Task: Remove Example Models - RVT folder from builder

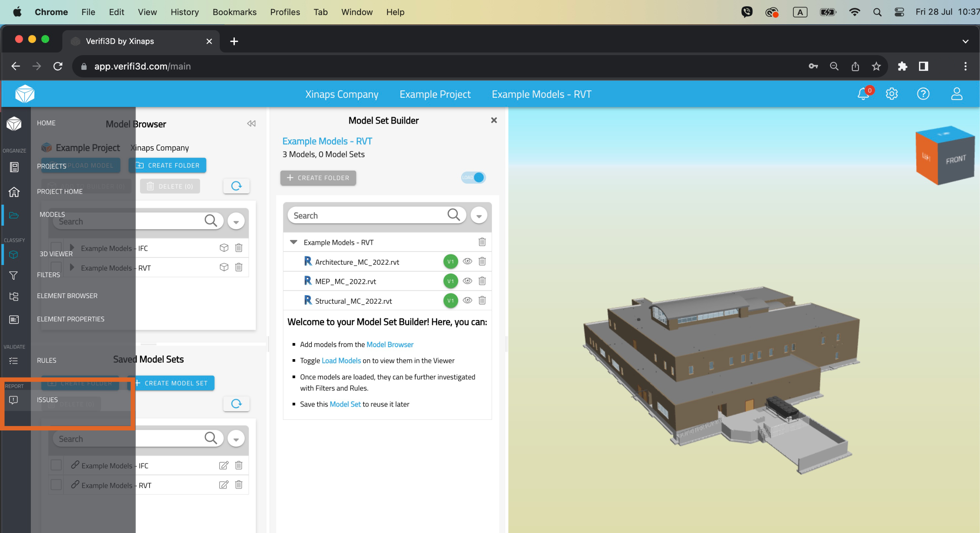Action: point(482,242)
